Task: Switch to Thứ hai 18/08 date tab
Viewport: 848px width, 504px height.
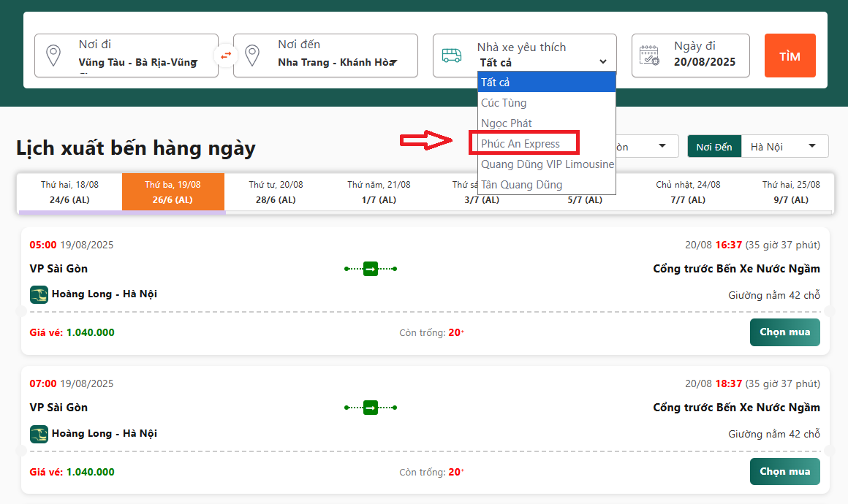Action: (x=69, y=192)
